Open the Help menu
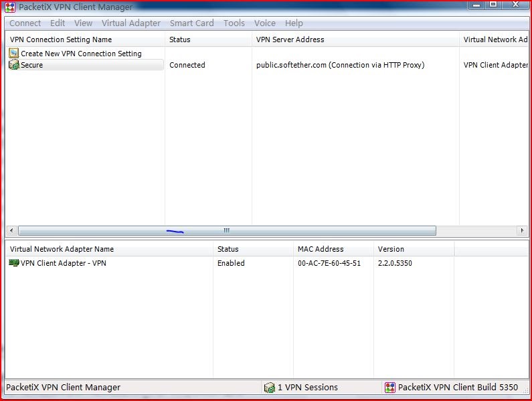 click(x=294, y=23)
